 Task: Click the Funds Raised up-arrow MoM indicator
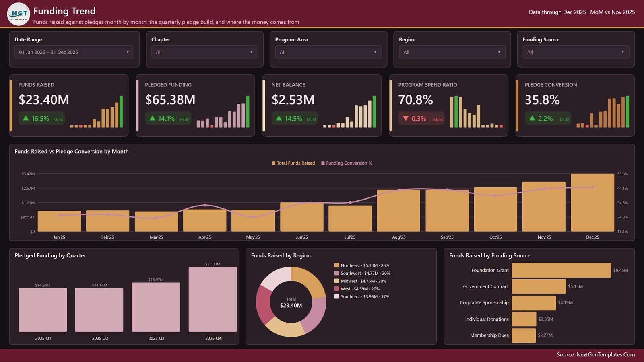click(x=26, y=118)
